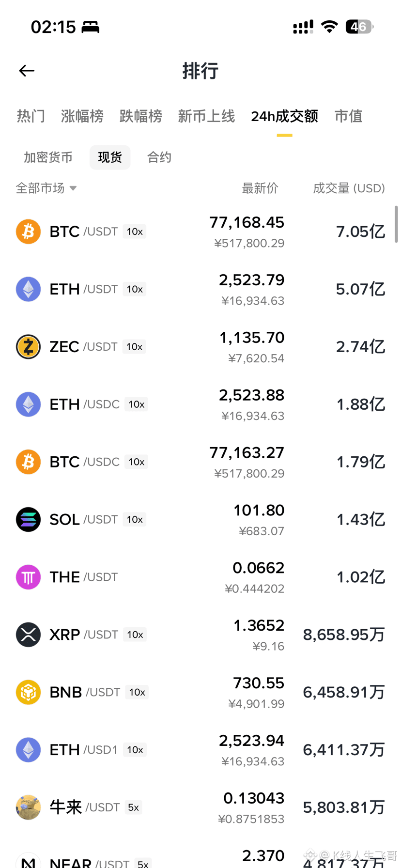Open the ETH/USDC trading pair row
Image resolution: width=401 pixels, height=868 pixels.
[200, 404]
